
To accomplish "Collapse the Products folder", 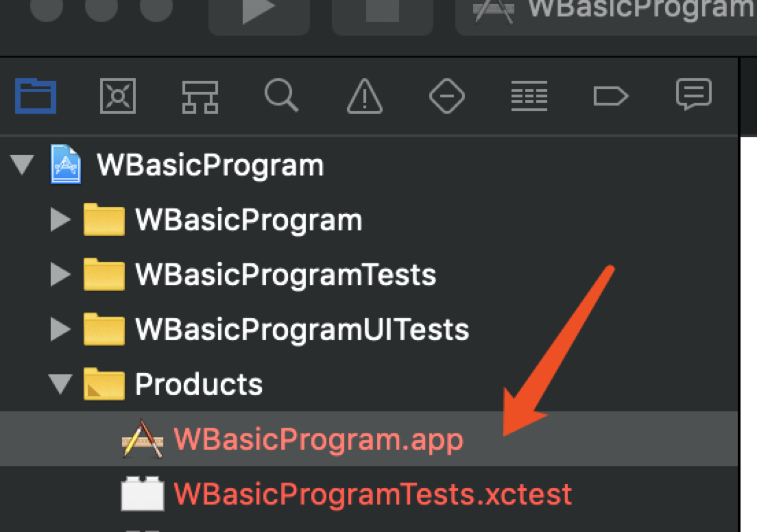I will click(61, 384).
